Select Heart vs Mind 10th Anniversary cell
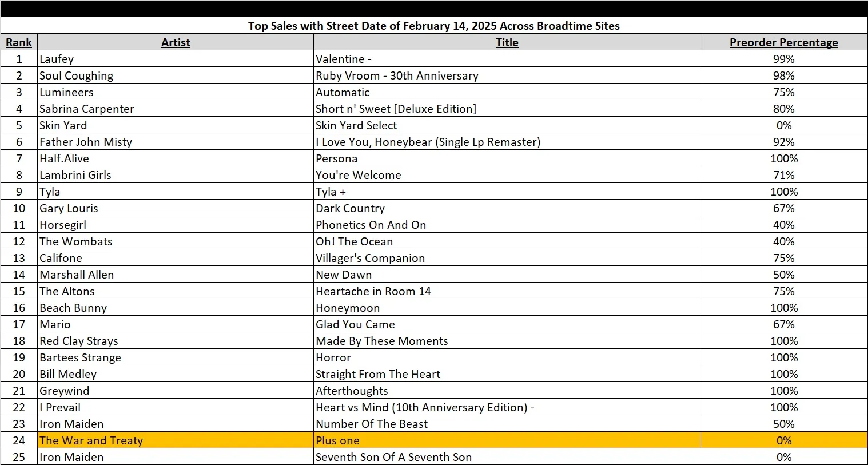The width and height of the screenshot is (868, 465). click(507, 407)
